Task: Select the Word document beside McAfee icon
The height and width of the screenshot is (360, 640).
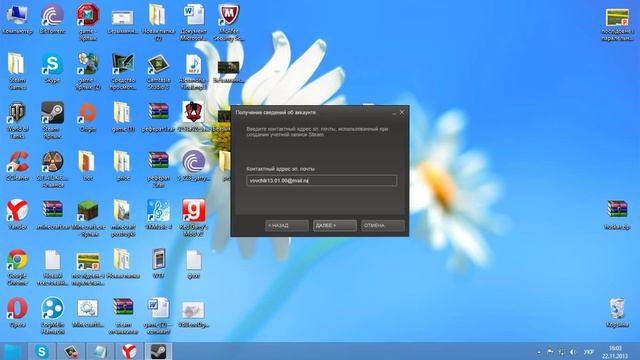Action: pos(193,22)
